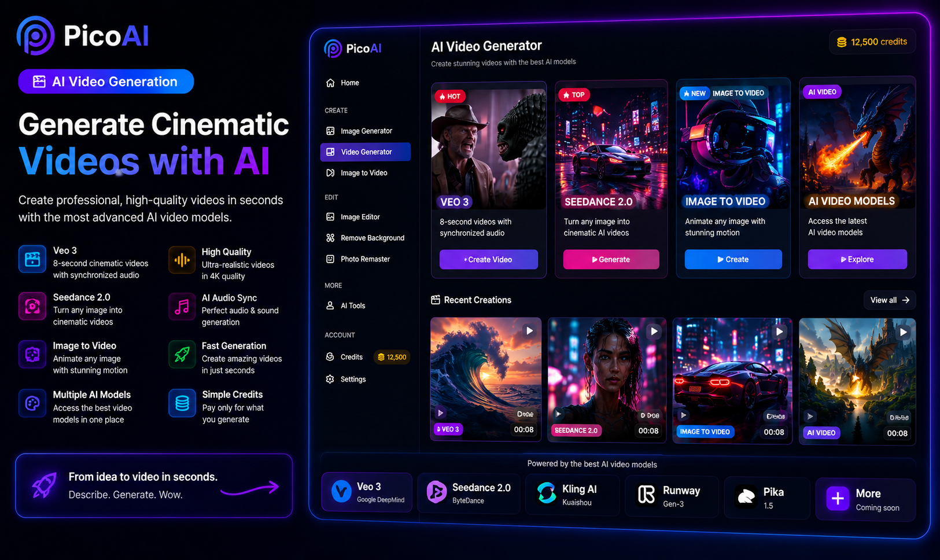
Task: Click the TOP badge on the Seedance card
Action: click(x=574, y=95)
